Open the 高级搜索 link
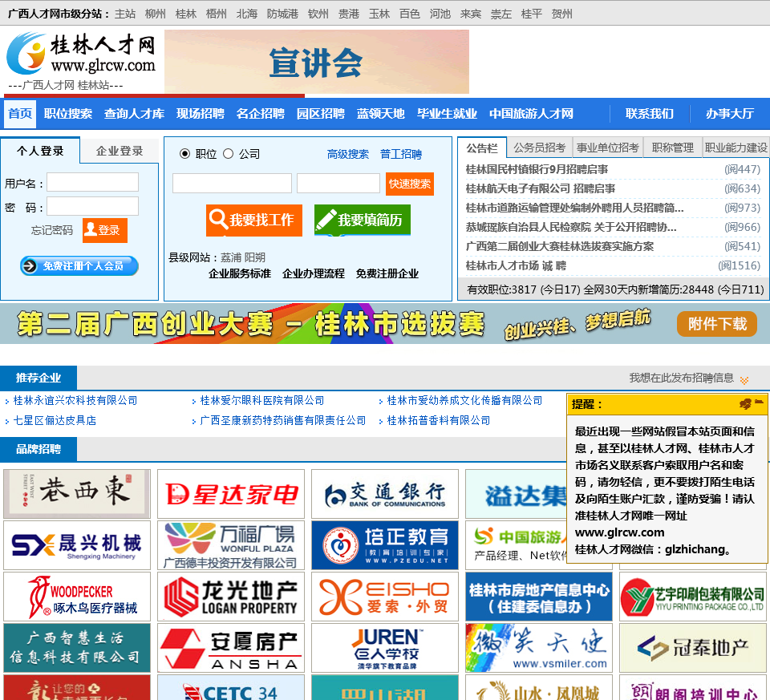770x700 pixels. click(347, 154)
